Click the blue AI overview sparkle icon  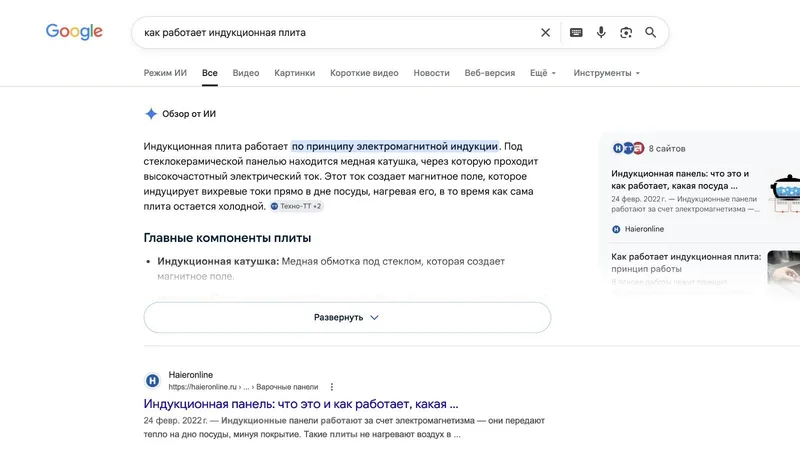[151, 114]
